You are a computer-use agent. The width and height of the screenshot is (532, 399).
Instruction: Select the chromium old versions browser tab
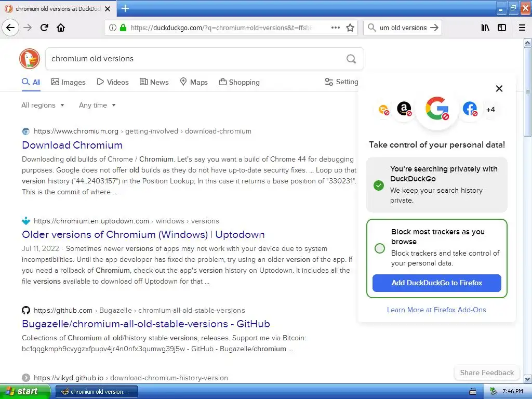coord(58,9)
